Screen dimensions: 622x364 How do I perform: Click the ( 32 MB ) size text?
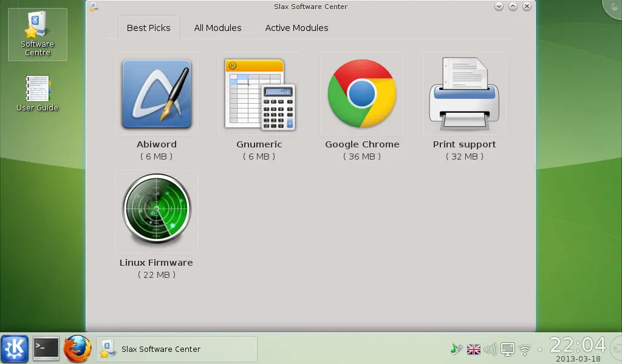[465, 157]
